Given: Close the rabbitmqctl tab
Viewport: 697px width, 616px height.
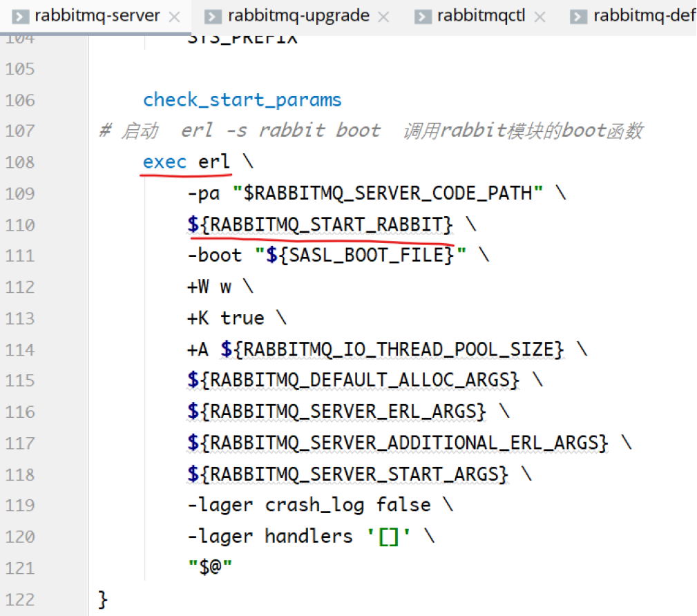Looking at the screenshot, I should 540,17.
